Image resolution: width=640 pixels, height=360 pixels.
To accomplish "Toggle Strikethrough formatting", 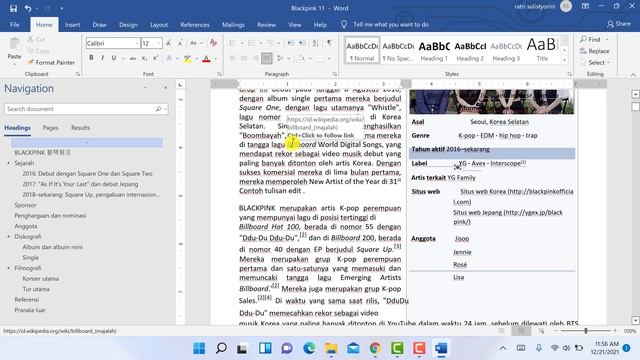I will [133, 58].
